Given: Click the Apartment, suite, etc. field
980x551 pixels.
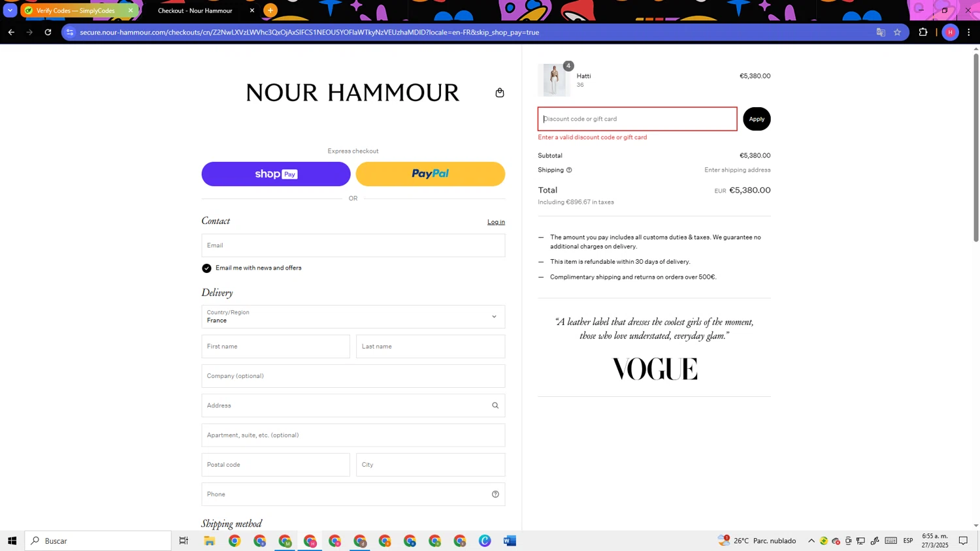Looking at the screenshot, I should coord(353,435).
